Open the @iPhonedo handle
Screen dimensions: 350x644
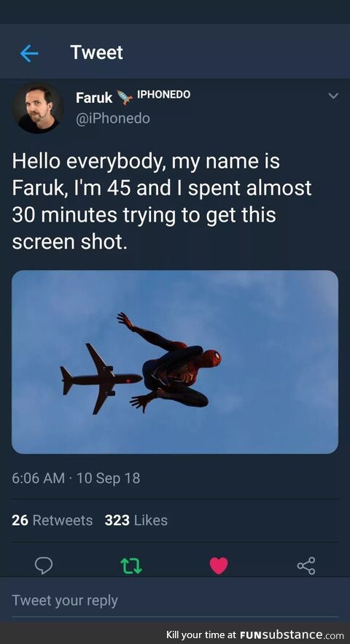tap(113, 118)
